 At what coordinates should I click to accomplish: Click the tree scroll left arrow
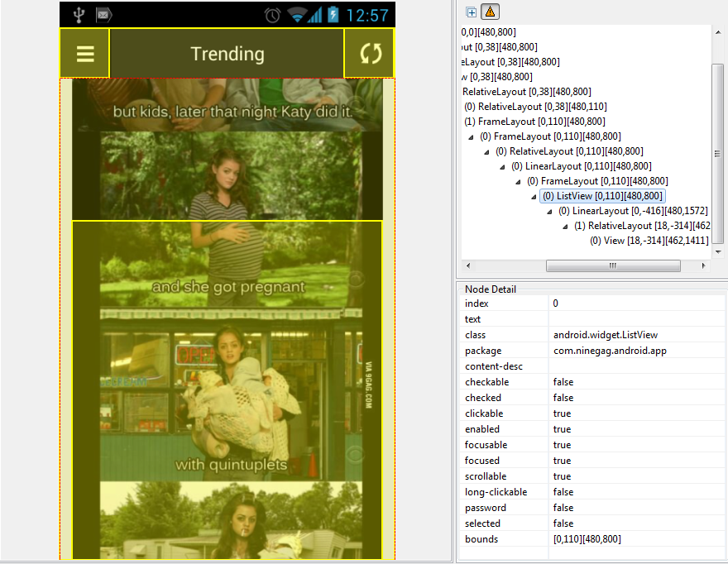468,265
